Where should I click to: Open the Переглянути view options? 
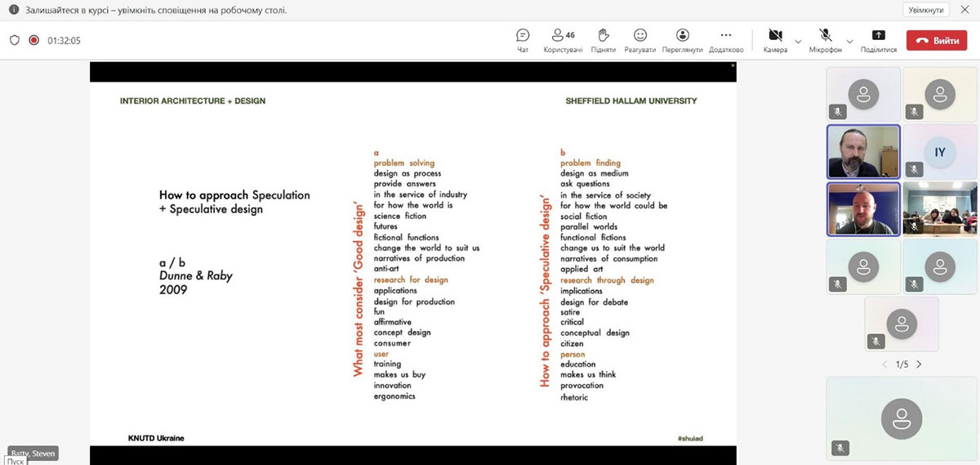click(x=683, y=40)
